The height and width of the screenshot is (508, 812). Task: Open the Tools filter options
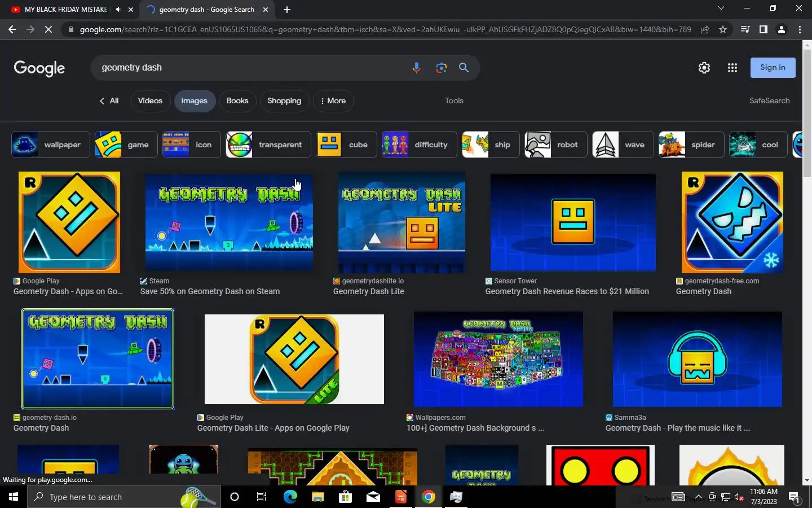tap(454, 100)
